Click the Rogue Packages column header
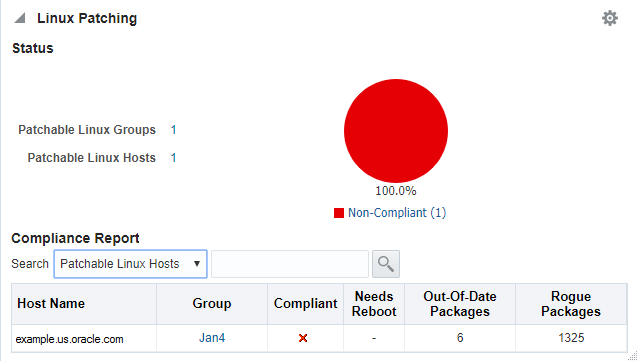 point(571,304)
